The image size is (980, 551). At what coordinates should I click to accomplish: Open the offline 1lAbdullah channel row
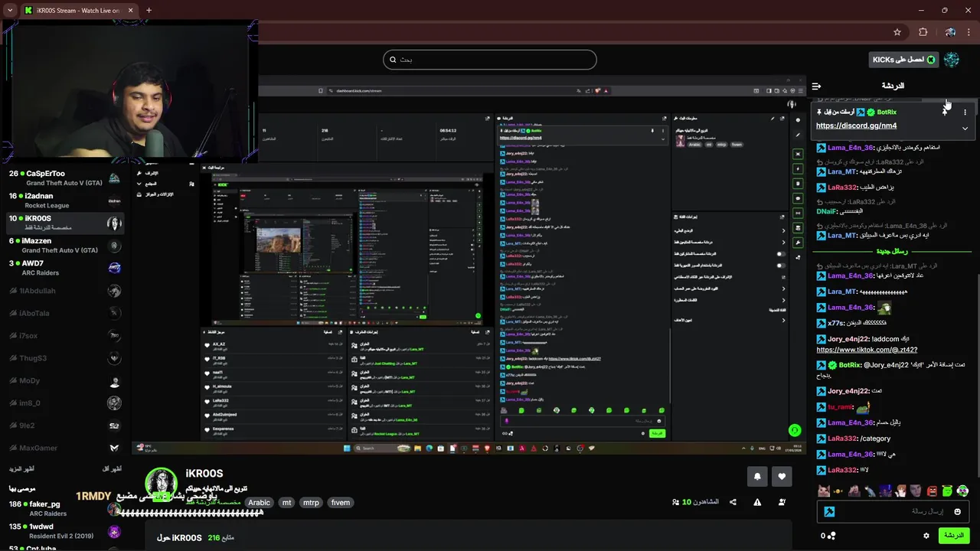point(65,291)
